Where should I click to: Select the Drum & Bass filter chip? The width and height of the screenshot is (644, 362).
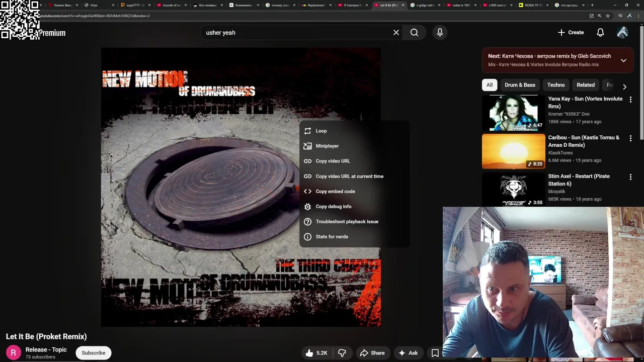[x=520, y=85]
